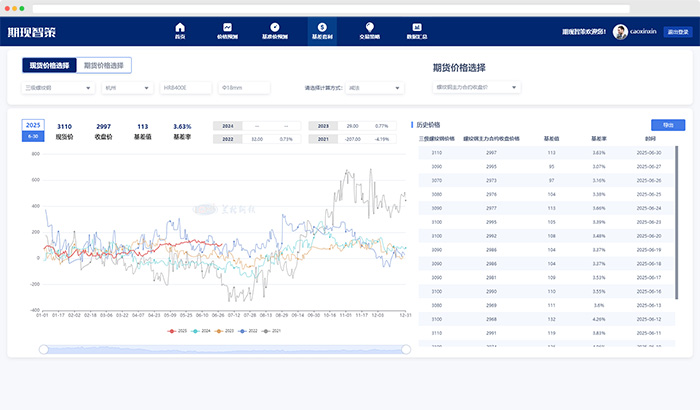
Task: Open the 价格预测 price forecast icon
Action: pos(228,28)
